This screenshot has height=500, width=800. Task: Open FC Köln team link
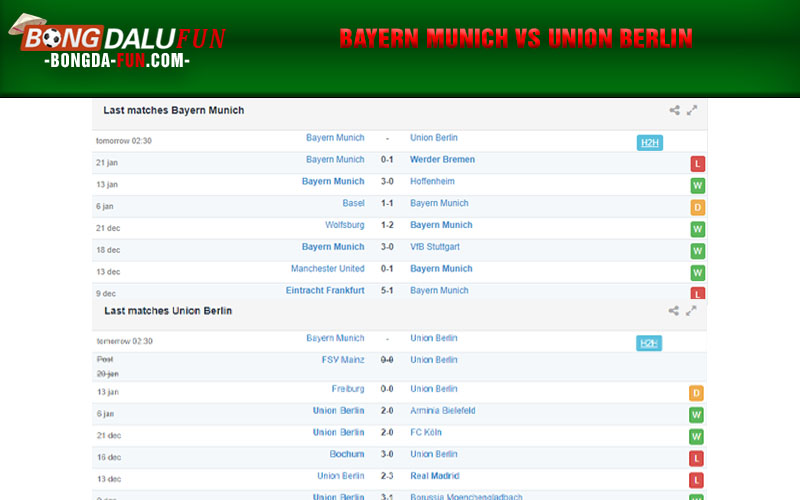(x=426, y=432)
